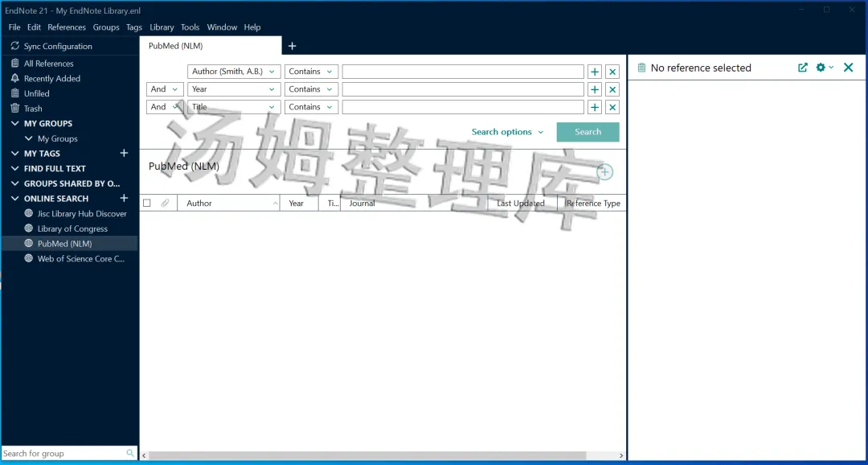The image size is (868, 465).
Task: Open the Help menu
Action: pos(252,27)
